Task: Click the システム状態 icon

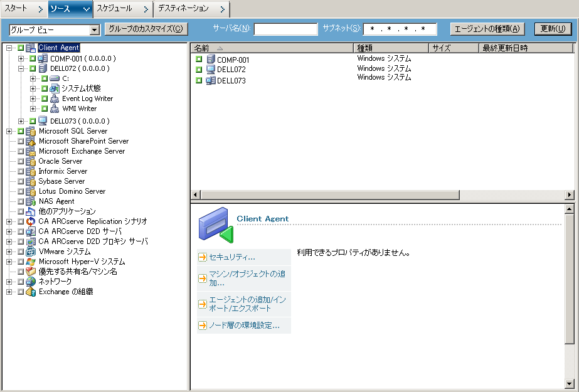Action: (55, 88)
